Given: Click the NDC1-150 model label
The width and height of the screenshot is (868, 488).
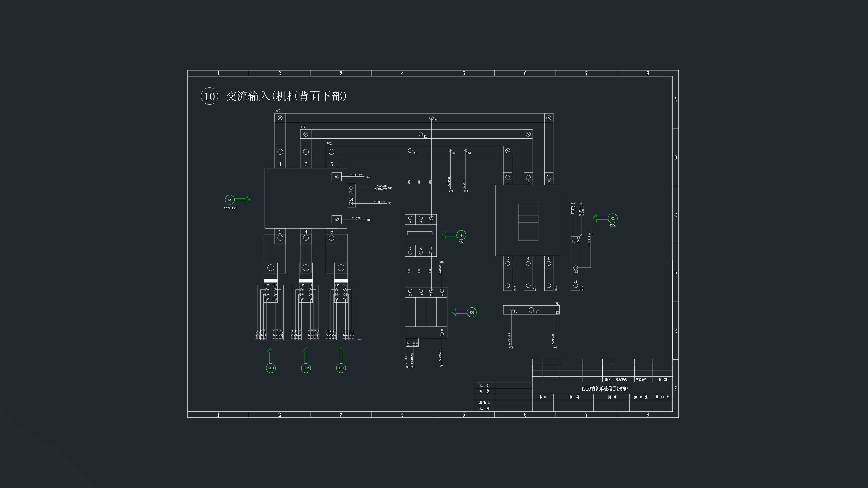Looking at the screenshot, I should point(230,209).
